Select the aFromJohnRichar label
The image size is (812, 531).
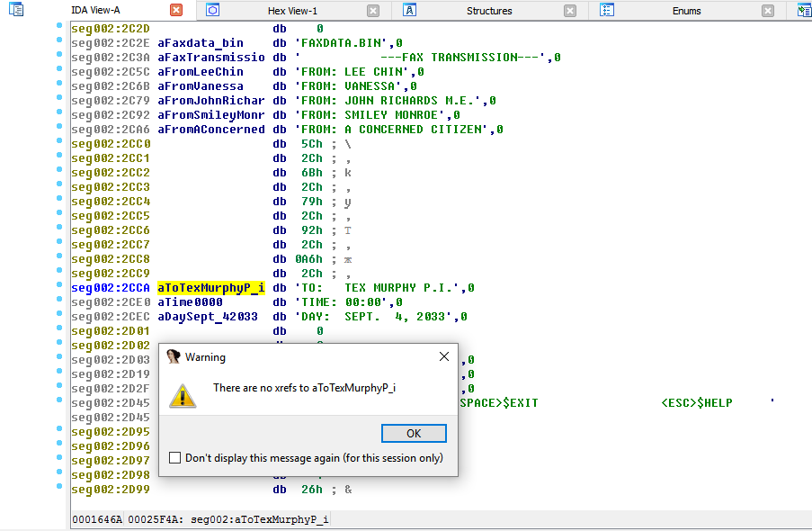tap(210, 101)
